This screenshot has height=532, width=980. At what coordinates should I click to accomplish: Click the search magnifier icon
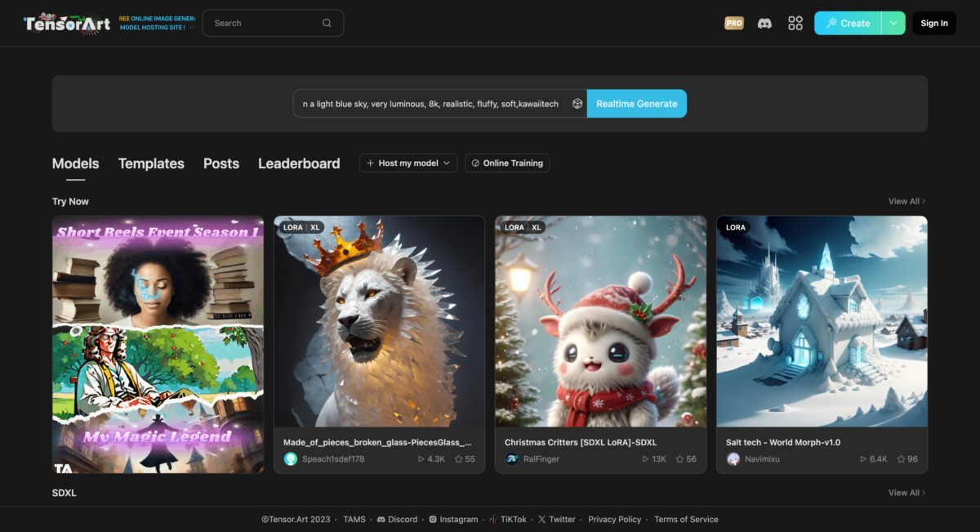click(327, 23)
